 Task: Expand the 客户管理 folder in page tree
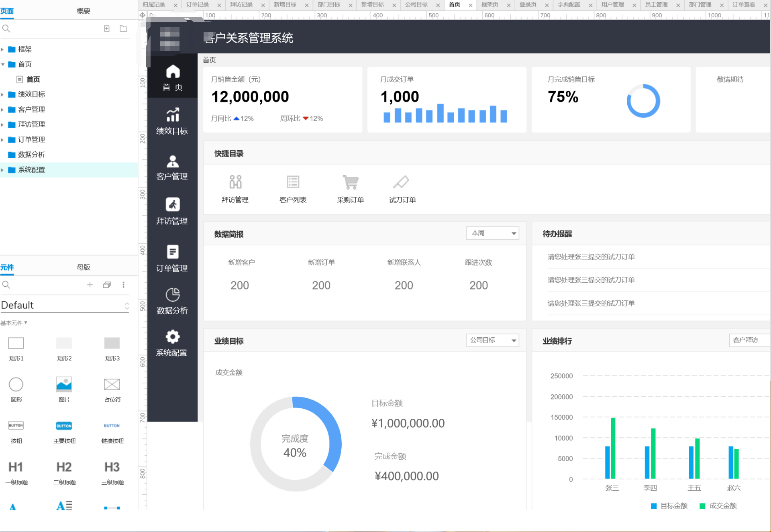tap(2, 110)
